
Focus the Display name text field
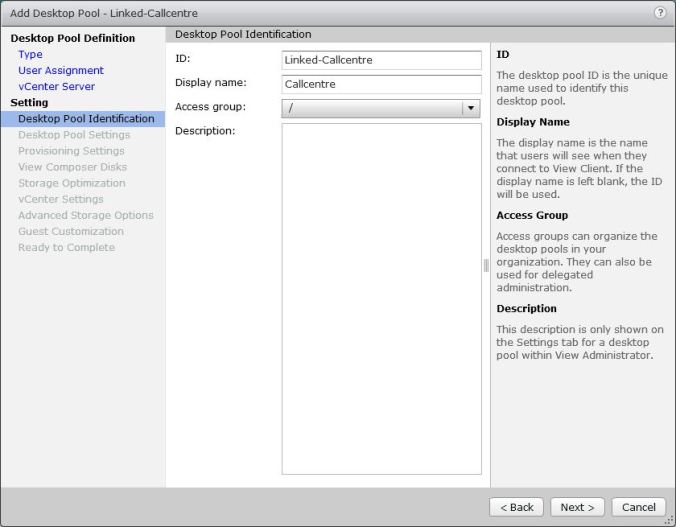(x=381, y=84)
